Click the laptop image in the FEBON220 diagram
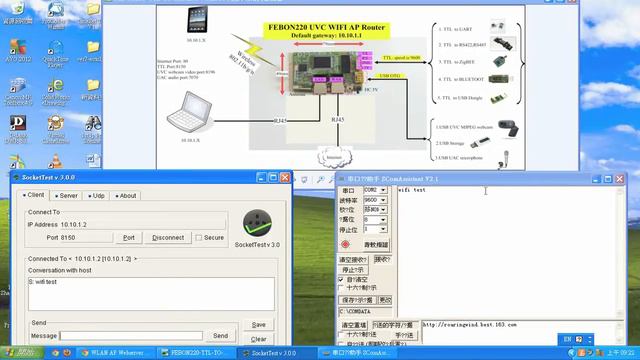 (190, 112)
